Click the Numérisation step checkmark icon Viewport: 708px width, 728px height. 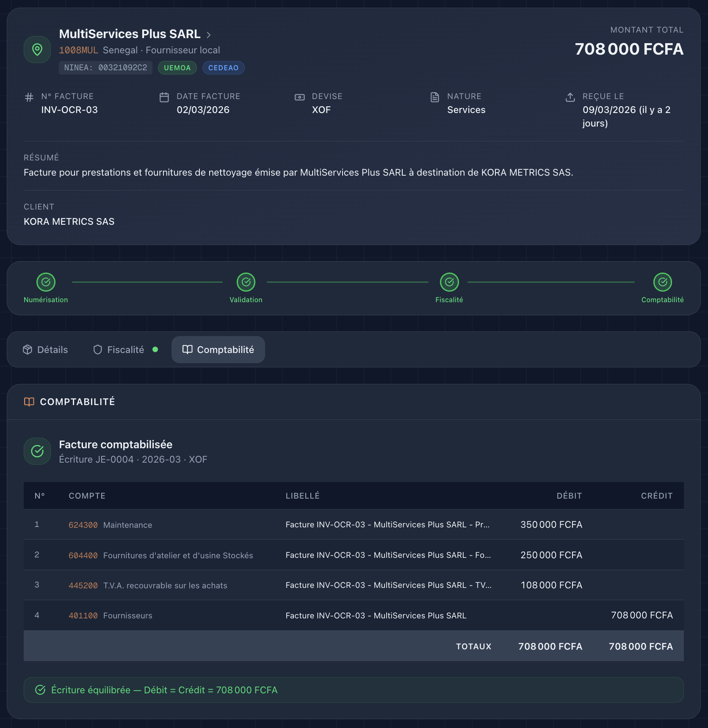point(46,282)
